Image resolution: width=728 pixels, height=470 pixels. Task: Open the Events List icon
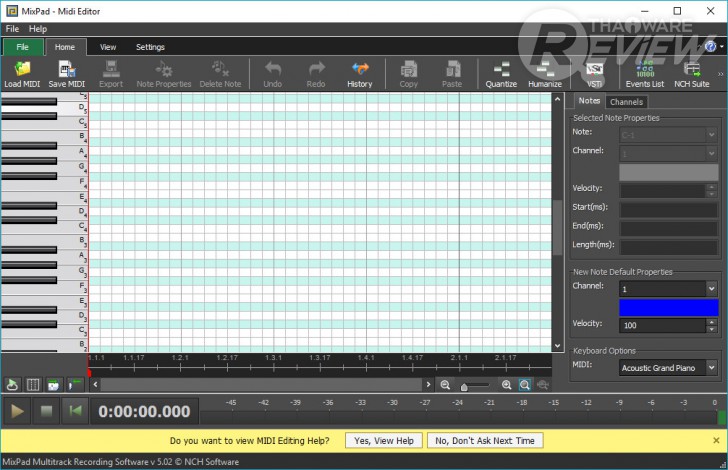tap(645, 74)
